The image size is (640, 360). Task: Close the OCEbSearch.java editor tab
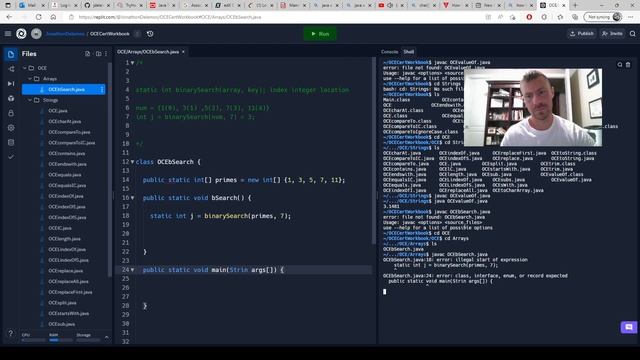[x=183, y=52]
